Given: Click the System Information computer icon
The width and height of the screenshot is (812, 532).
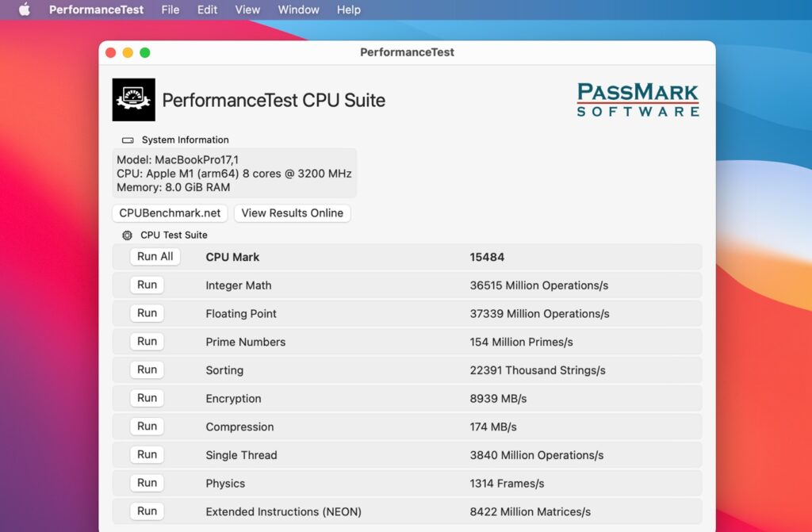Looking at the screenshot, I should click(x=128, y=140).
